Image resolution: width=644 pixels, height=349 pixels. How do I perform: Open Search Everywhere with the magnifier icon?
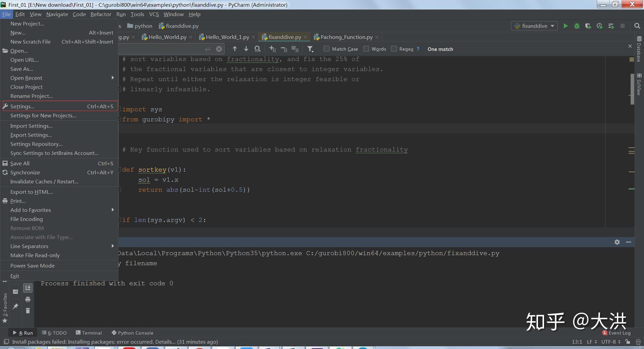pyautogui.click(x=637, y=26)
